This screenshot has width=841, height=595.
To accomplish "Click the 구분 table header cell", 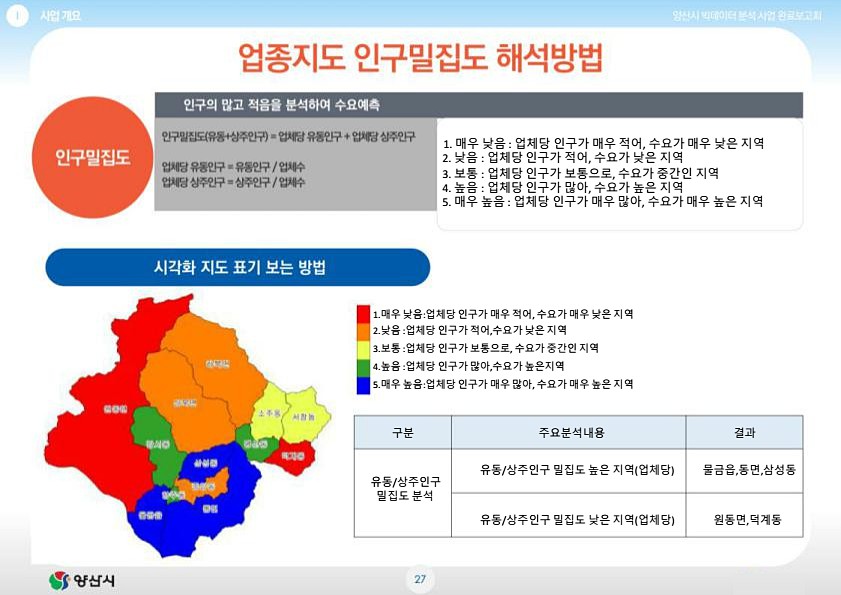I will point(403,432).
